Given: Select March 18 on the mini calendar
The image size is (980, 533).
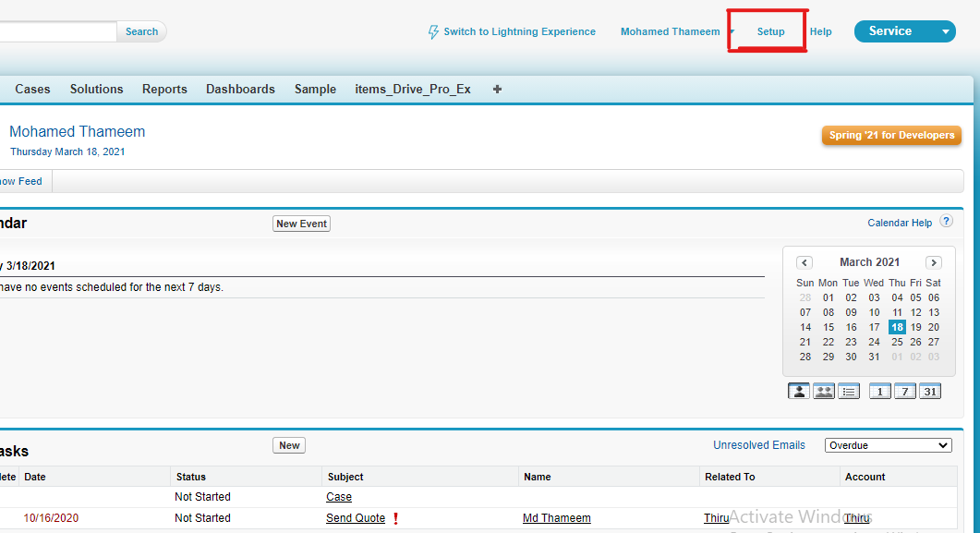Looking at the screenshot, I should [x=897, y=326].
